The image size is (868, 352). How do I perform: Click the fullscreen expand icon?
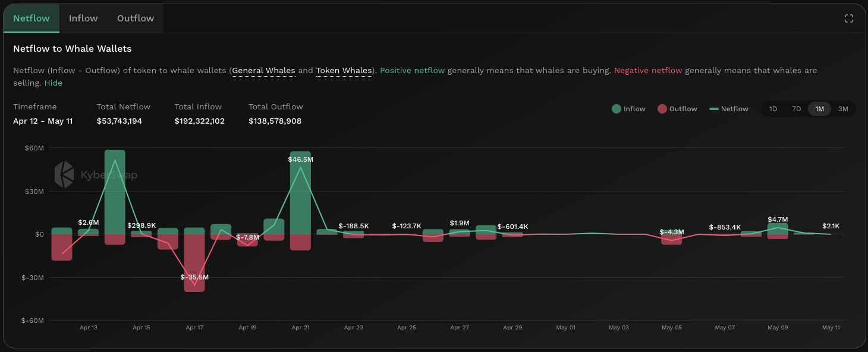(849, 18)
